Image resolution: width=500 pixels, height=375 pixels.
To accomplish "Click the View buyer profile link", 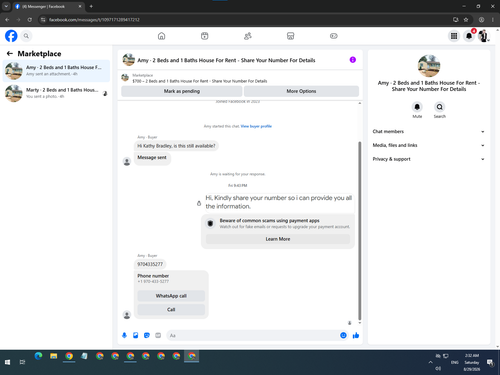I will pos(256,126).
